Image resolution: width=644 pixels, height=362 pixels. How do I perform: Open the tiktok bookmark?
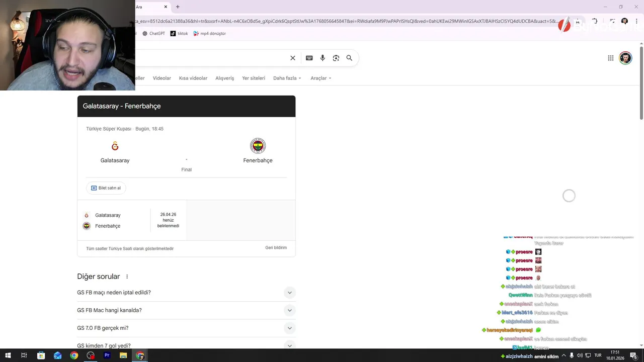coord(179,34)
